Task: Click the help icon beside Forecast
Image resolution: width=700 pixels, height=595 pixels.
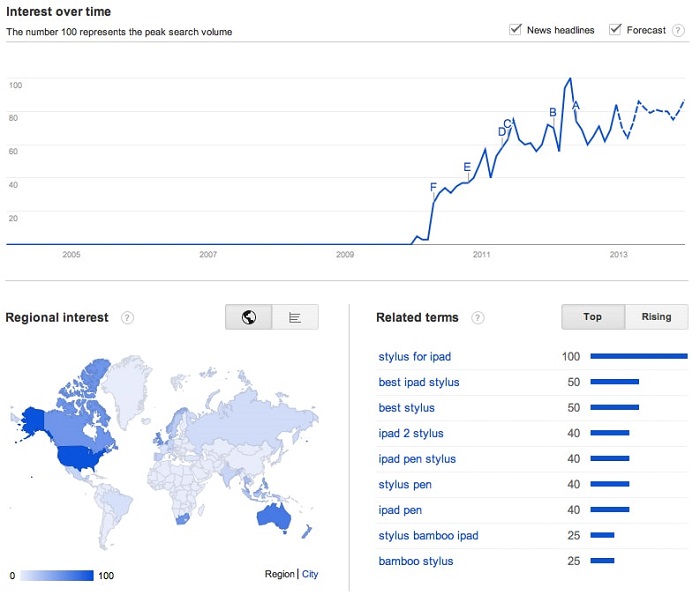Action: click(x=679, y=30)
